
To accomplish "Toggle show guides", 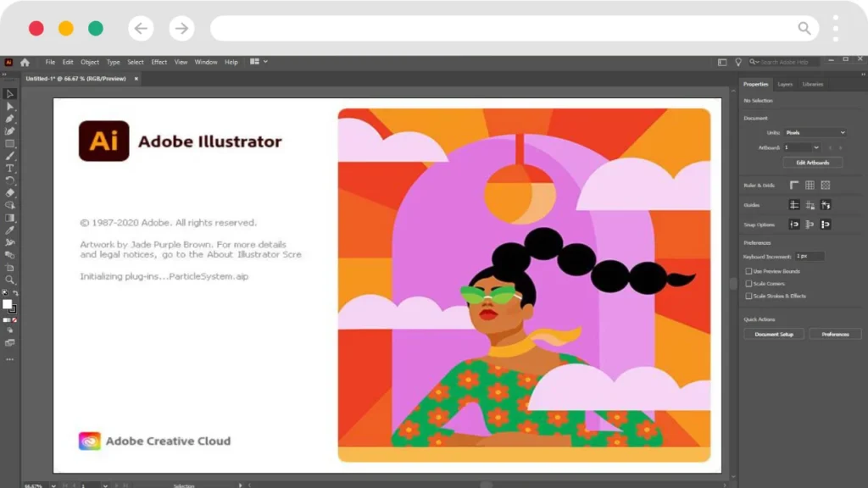I will click(793, 205).
